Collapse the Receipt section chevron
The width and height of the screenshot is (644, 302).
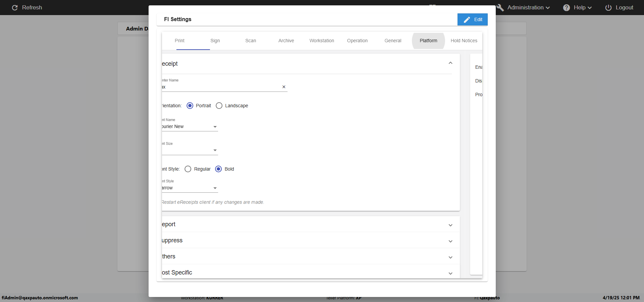pos(450,63)
